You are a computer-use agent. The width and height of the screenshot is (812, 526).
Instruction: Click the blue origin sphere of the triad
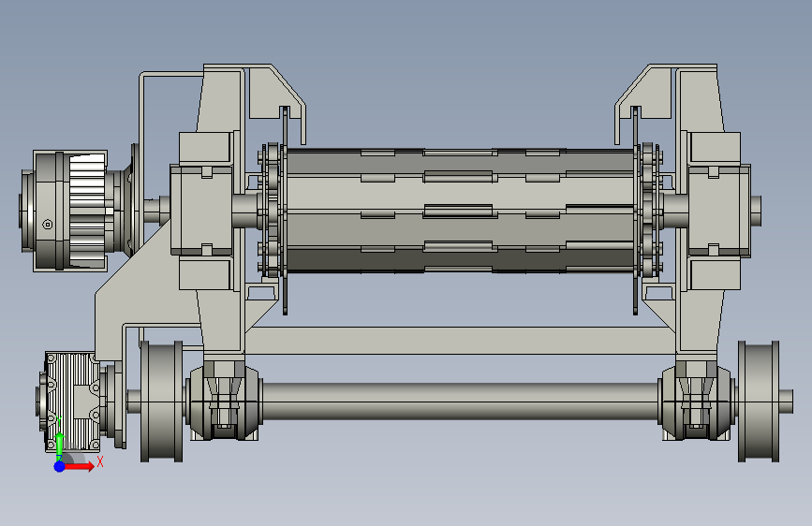(x=60, y=466)
